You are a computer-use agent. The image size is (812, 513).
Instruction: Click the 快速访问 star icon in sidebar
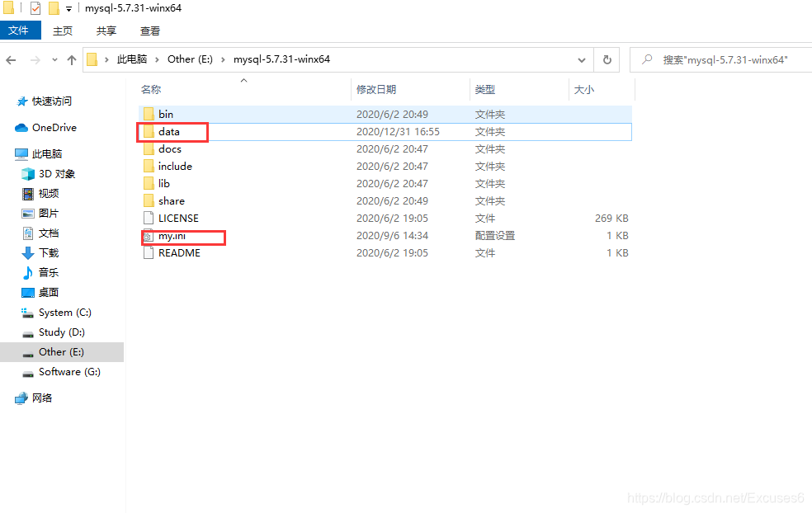click(21, 101)
